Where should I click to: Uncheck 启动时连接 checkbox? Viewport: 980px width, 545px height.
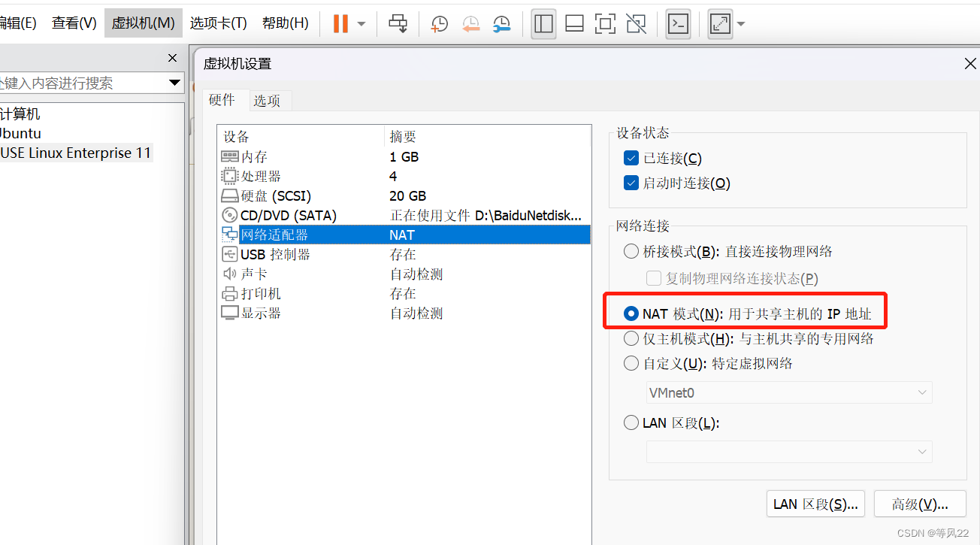click(631, 183)
